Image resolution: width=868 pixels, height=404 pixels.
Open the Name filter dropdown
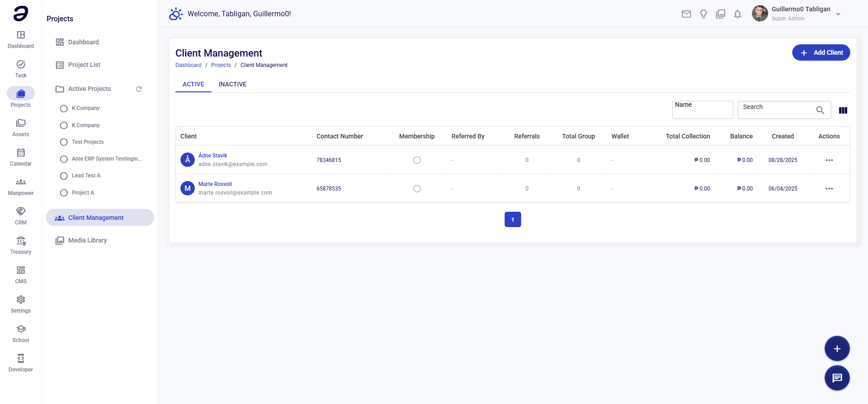pos(702,110)
